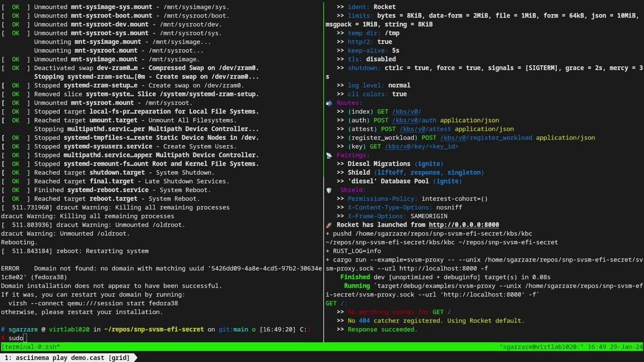Click 'Finished' cargo build status word
The image size is (644, 362).
click(355, 277)
